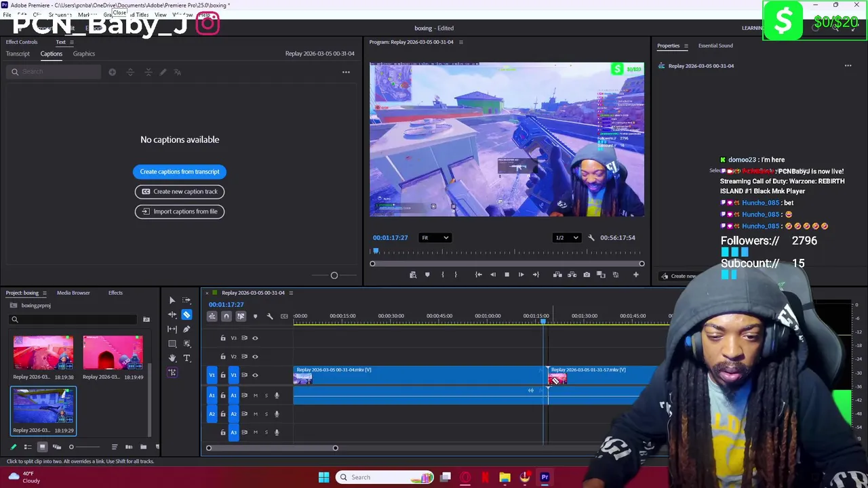Open Program monitor settings wrench
The height and width of the screenshot is (488, 868).
(x=591, y=238)
